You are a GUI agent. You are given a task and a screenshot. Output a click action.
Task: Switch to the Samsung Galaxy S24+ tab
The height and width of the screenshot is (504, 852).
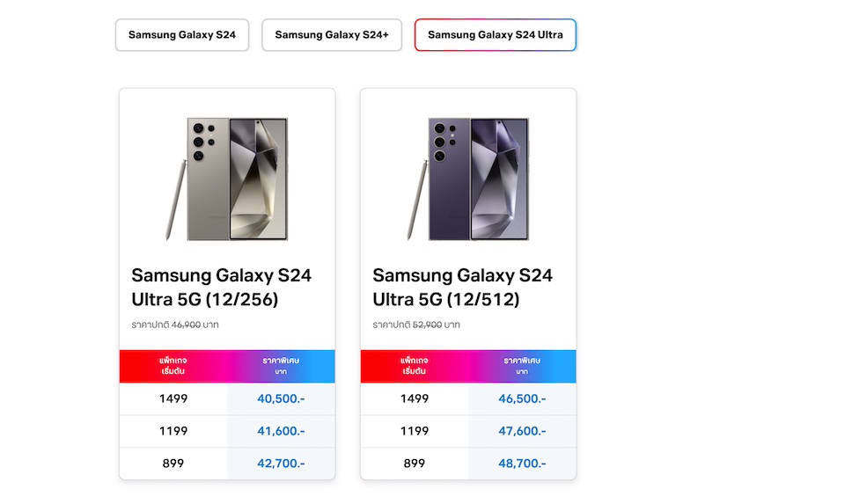(332, 35)
